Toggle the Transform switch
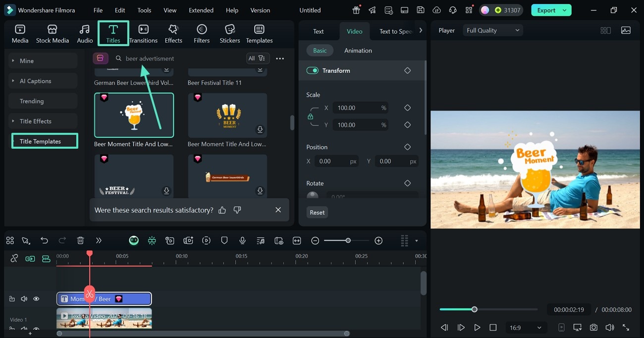 (x=313, y=70)
